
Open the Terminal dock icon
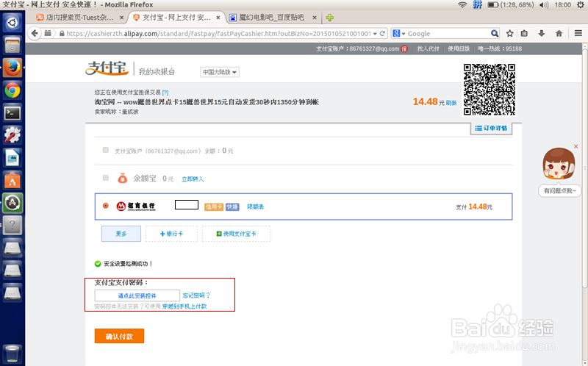click(x=12, y=113)
